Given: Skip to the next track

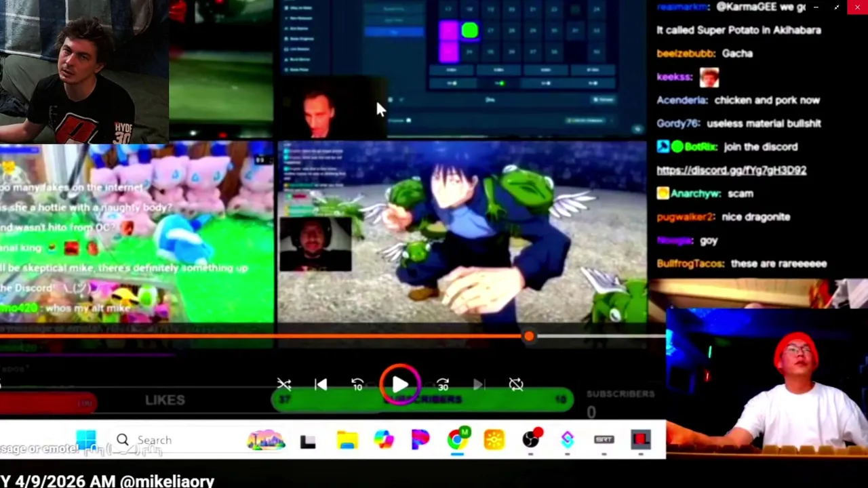Looking at the screenshot, I should coord(479,385).
